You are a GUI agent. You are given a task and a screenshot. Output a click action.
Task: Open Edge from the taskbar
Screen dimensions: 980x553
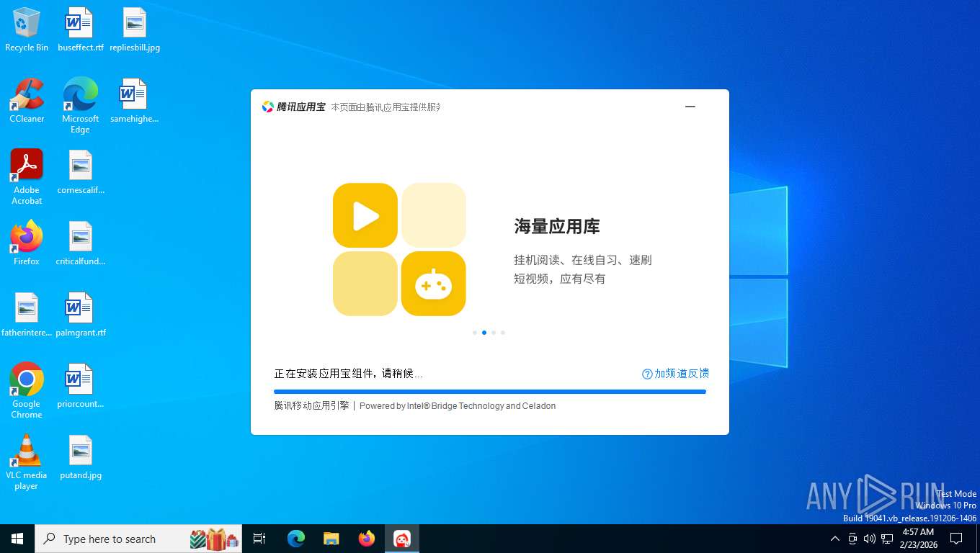pos(296,539)
